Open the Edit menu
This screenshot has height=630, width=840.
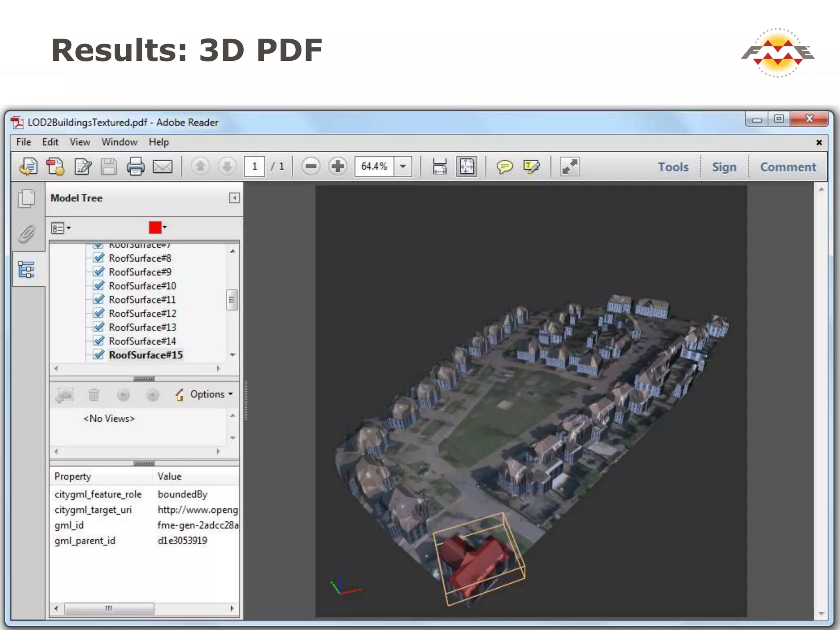[50, 142]
